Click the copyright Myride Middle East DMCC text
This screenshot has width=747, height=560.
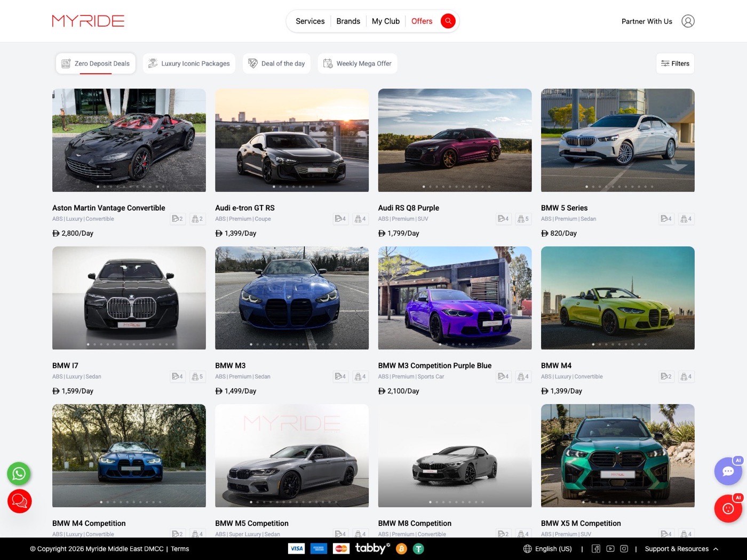[97, 549]
